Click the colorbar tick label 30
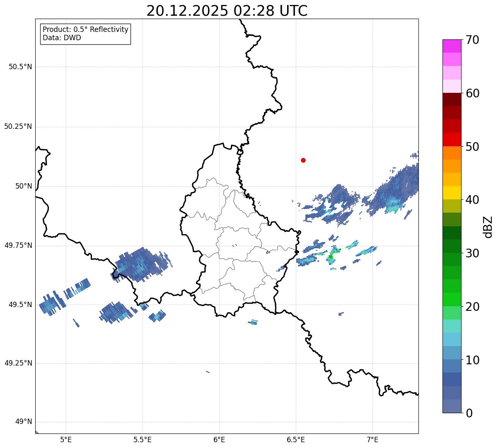Screen dimensions: 498x448 (472, 253)
